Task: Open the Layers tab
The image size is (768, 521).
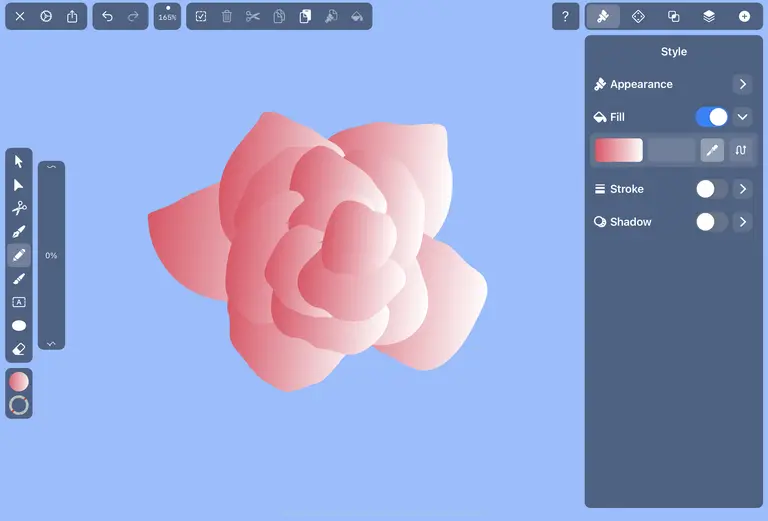Action: click(709, 17)
